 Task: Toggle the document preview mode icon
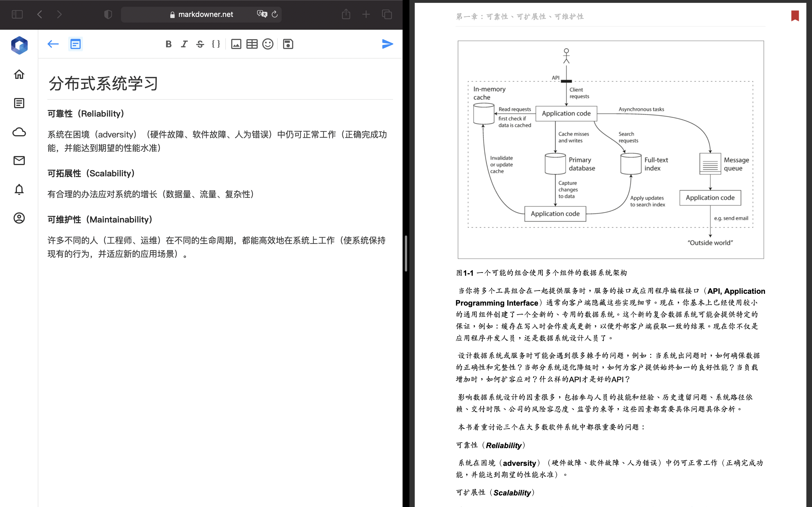pyautogui.click(x=76, y=44)
